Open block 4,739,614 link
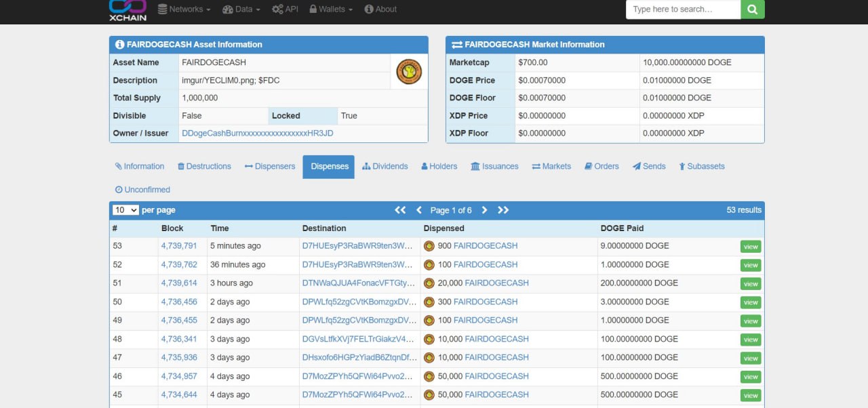This screenshot has width=868, height=408. [x=179, y=283]
